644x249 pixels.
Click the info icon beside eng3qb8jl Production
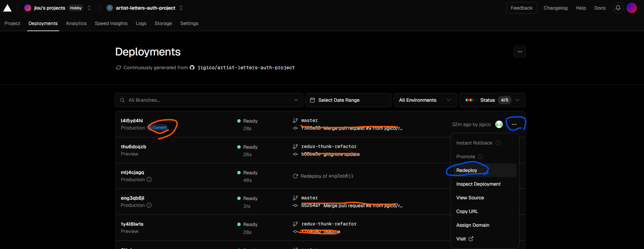149,205
